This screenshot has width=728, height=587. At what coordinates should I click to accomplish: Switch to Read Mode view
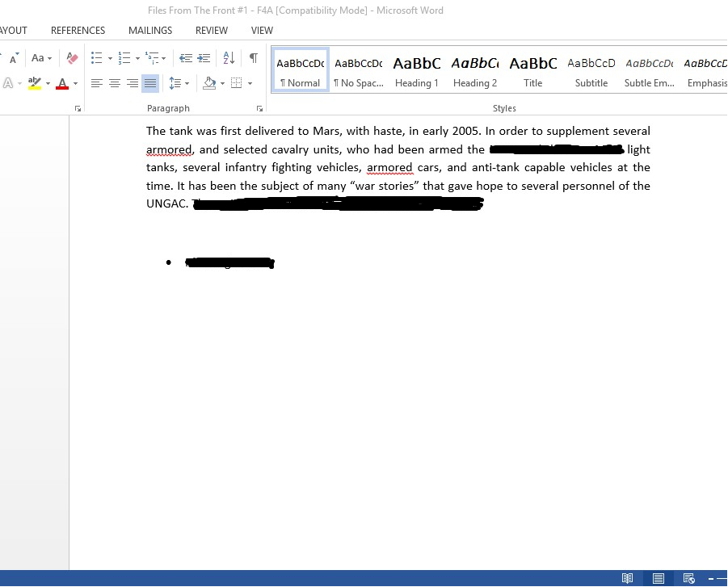pyautogui.click(x=627, y=578)
